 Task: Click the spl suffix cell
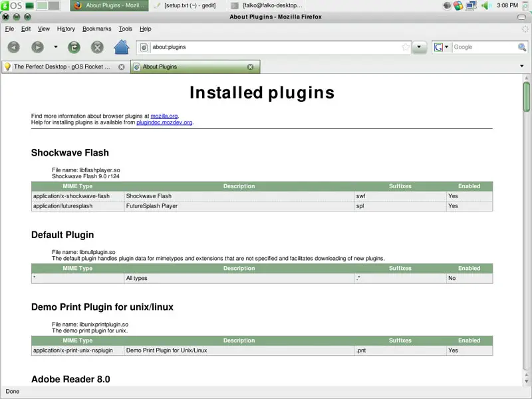click(x=400, y=206)
